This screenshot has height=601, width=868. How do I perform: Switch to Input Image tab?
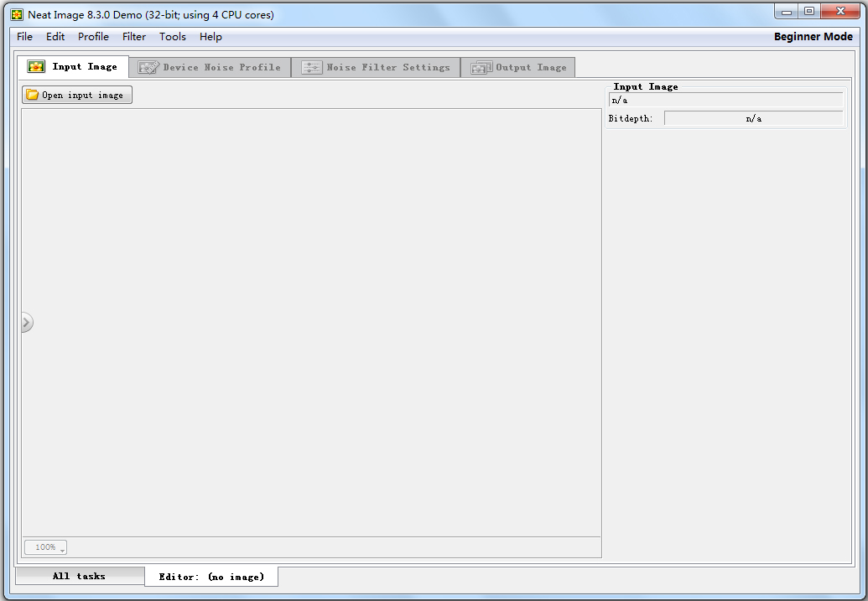coord(73,67)
